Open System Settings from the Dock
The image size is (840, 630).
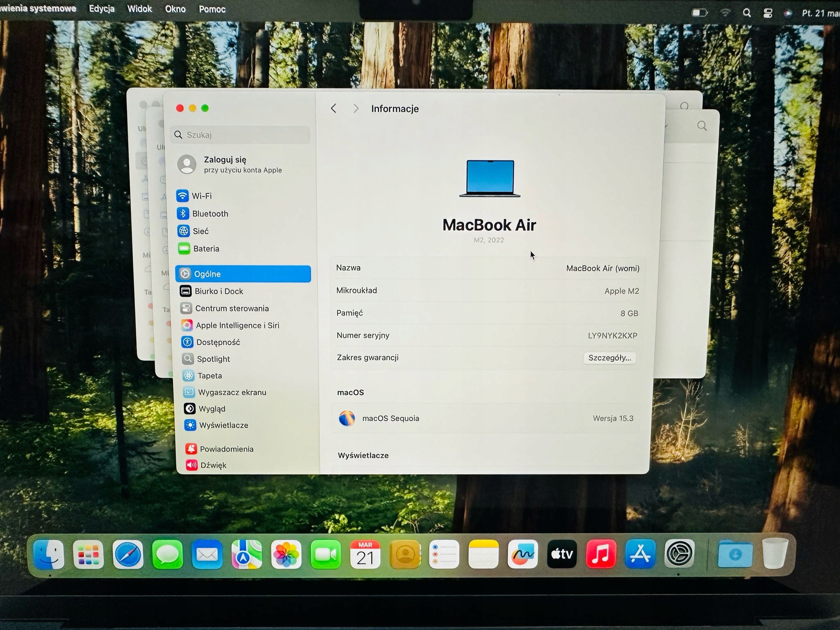(679, 553)
